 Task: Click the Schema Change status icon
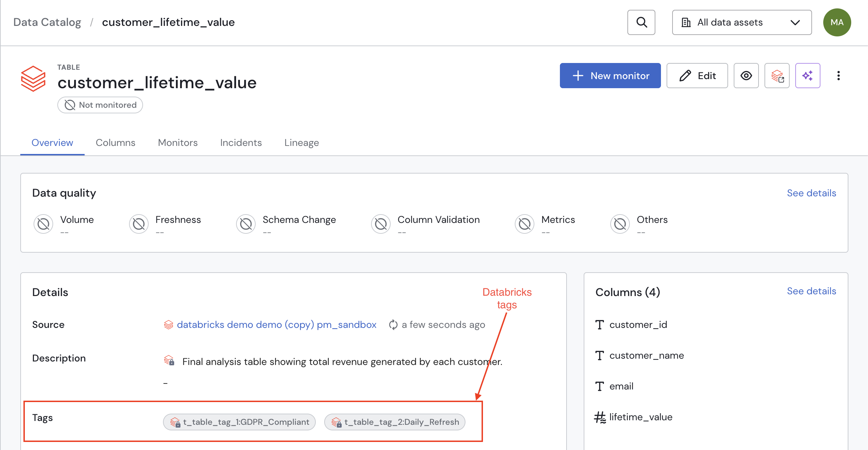coord(246,224)
